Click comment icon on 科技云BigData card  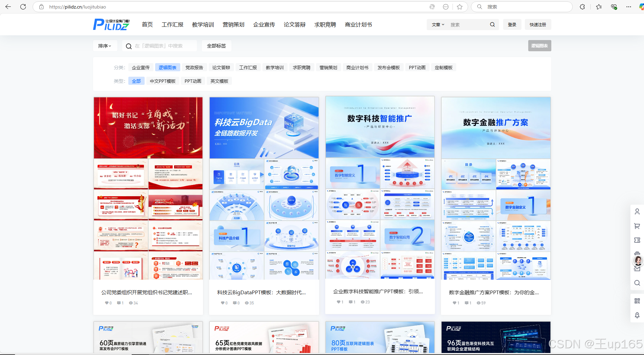coord(235,303)
